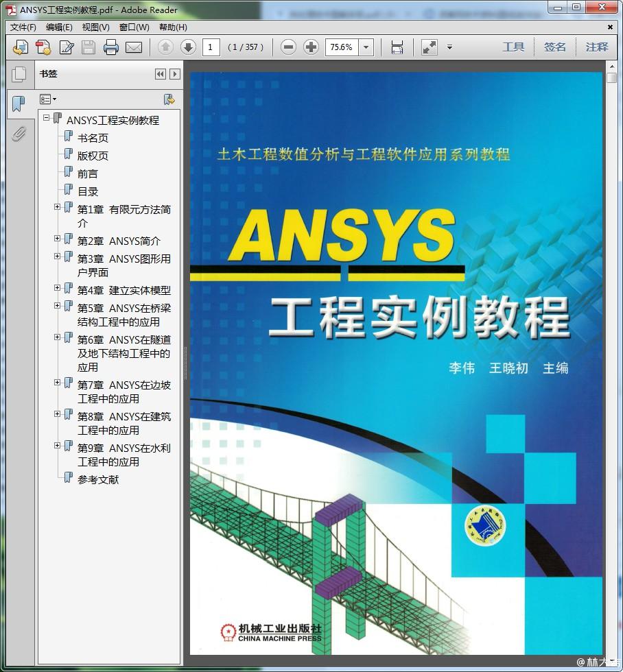623x672 pixels.
Task: Open the zoom percentage dropdown
Action: (x=366, y=47)
